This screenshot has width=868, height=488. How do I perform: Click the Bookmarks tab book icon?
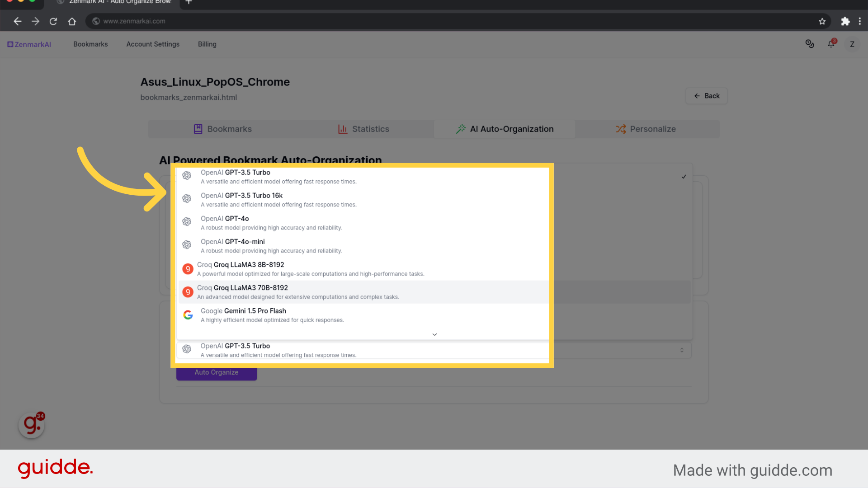198,129
